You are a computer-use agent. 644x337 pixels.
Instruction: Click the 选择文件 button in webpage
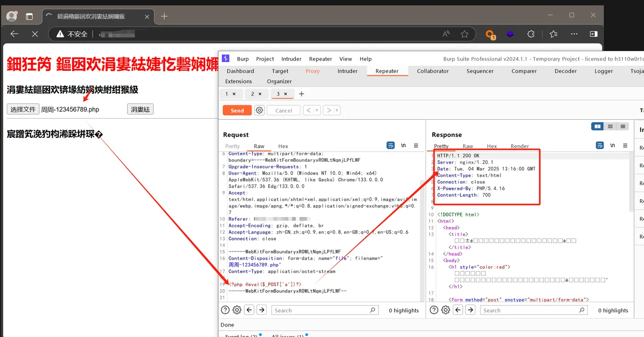pyautogui.click(x=23, y=109)
